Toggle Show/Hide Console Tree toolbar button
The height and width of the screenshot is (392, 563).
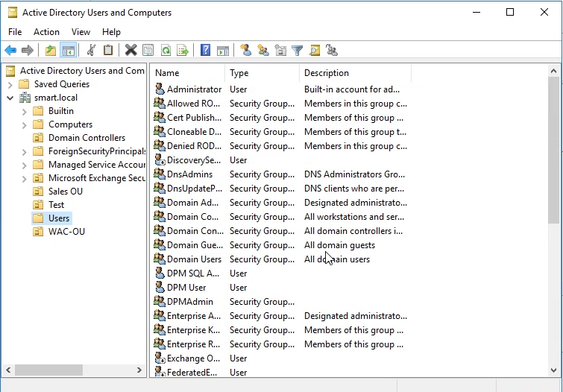click(x=68, y=51)
